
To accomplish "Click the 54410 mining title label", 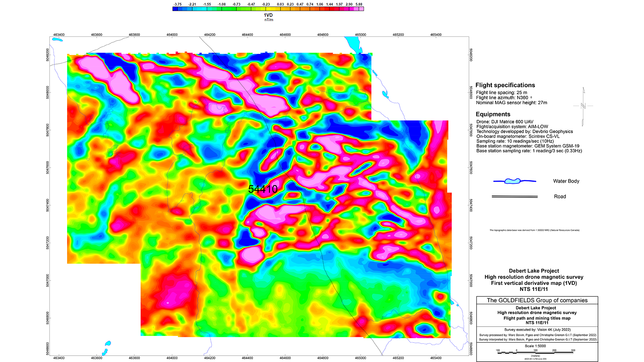I will coord(263,189).
